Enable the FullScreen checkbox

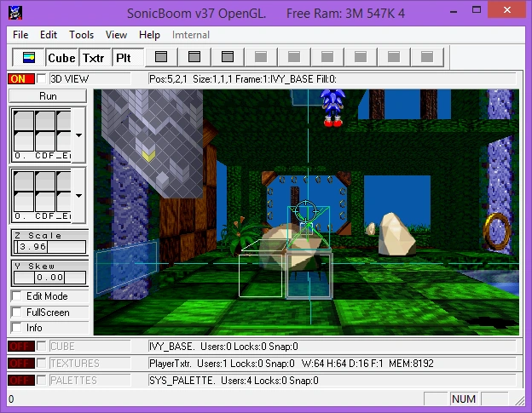[x=16, y=313]
